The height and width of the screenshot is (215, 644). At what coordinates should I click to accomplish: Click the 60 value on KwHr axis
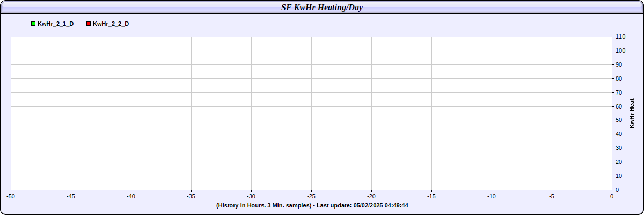(x=619, y=106)
